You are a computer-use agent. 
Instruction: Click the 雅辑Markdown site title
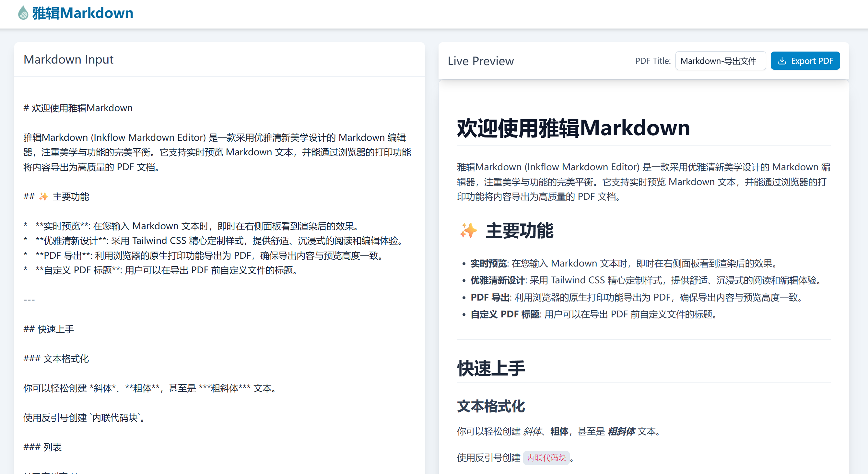[x=83, y=13]
